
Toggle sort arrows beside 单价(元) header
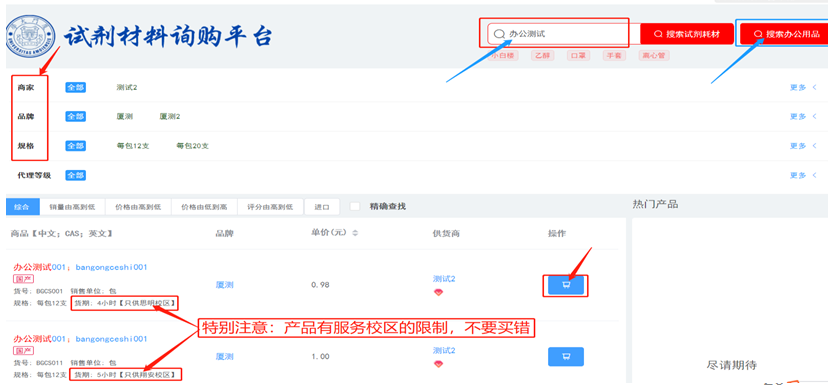pyautogui.click(x=355, y=233)
